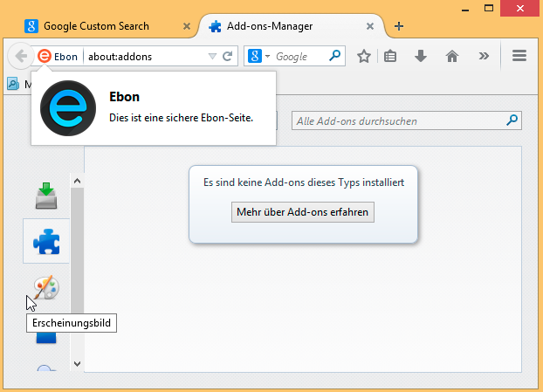The width and height of the screenshot is (543, 392).
Task: Open the downloads panel arrow
Action: (421, 56)
